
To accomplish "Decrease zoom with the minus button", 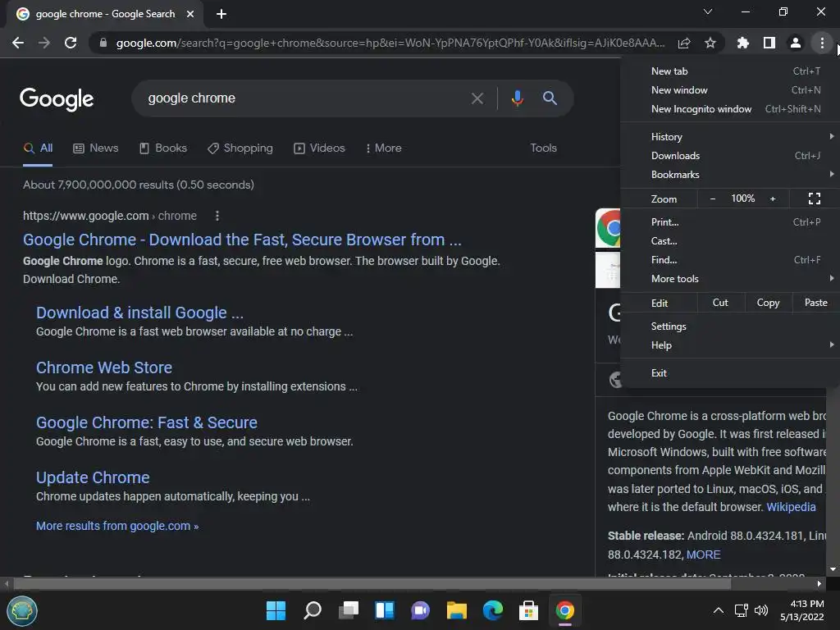I will click(713, 199).
